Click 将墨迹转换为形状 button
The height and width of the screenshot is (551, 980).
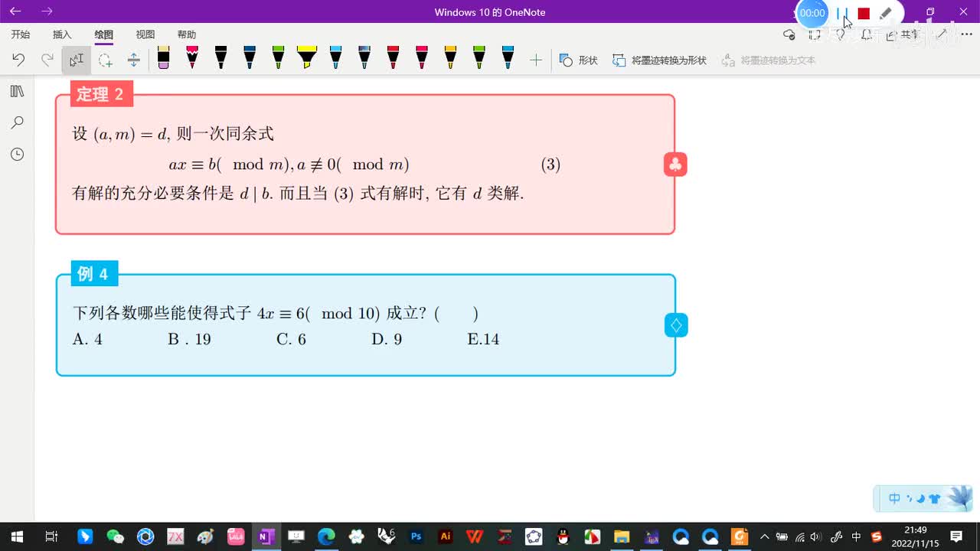[x=659, y=60]
